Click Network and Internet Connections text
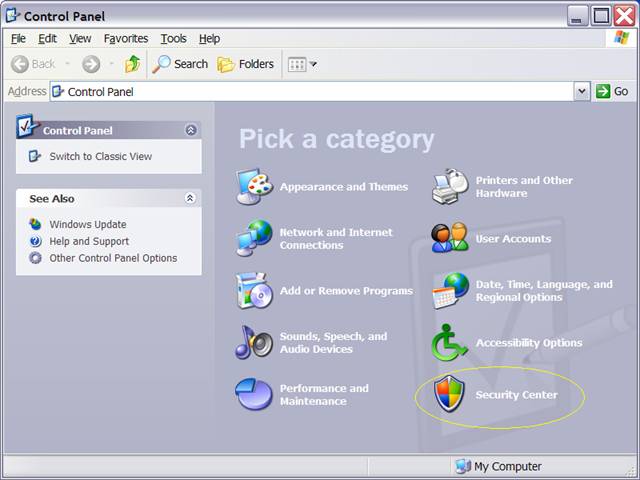 [x=336, y=238]
